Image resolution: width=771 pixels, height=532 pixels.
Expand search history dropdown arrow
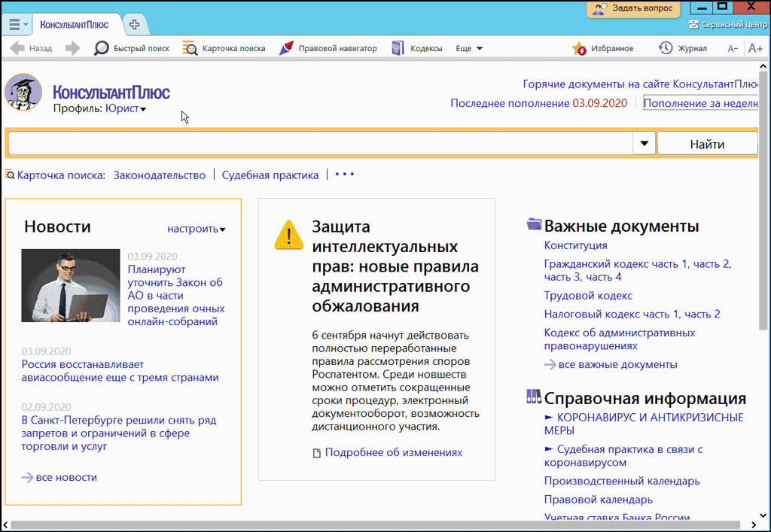(645, 144)
